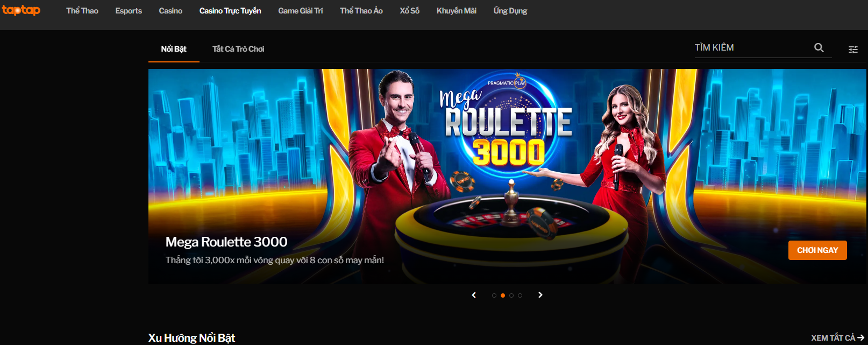This screenshot has height=345, width=868.
Task: Open the Thể Thao menu
Action: pyautogui.click(x=82, y=11)
